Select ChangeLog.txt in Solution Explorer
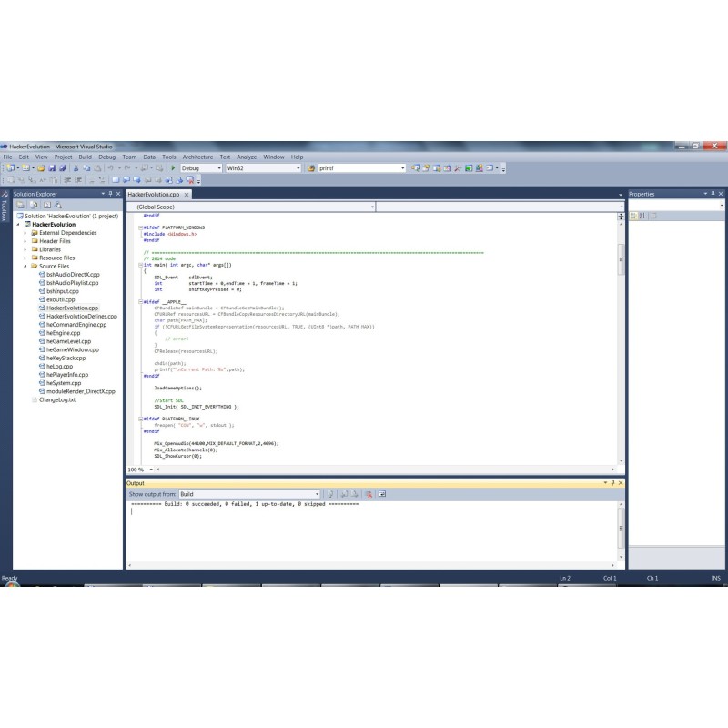This screenshot has width=728, height=728. [56, 399]
